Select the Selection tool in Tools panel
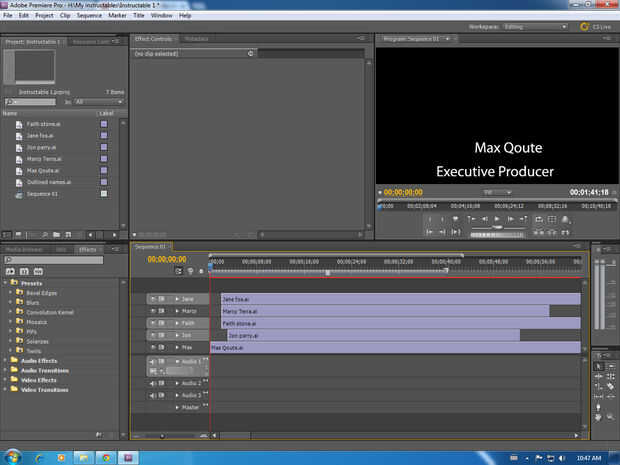The height and width of the screenshot is (465, 620). (599, 366)
